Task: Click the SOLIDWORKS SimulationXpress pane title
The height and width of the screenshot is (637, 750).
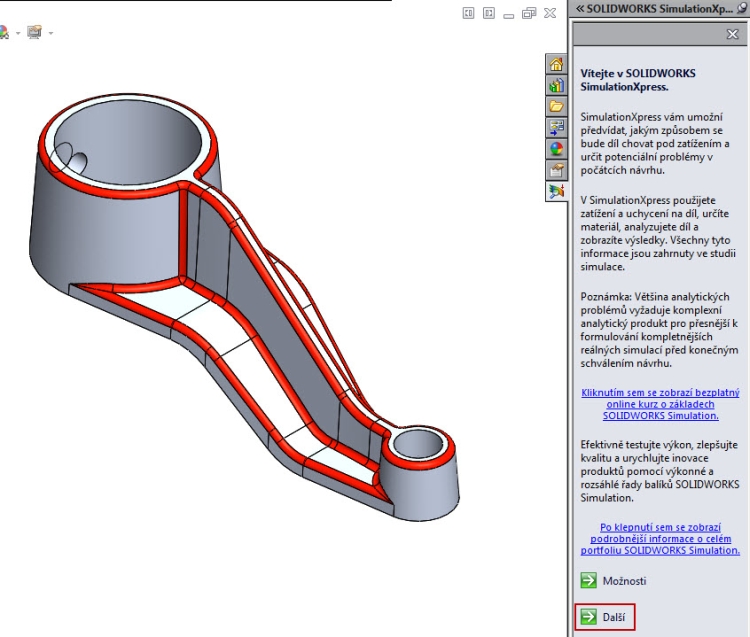Action: click(x=659, y=9)
